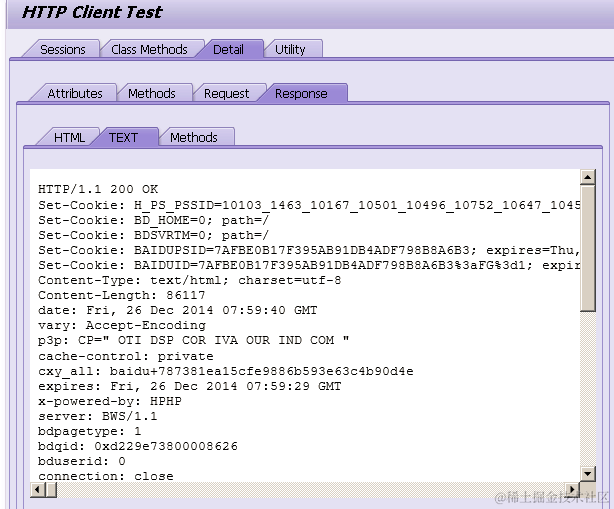
Task: Click the 'server: BWS/1.1' line
Action: coord(98,416)
